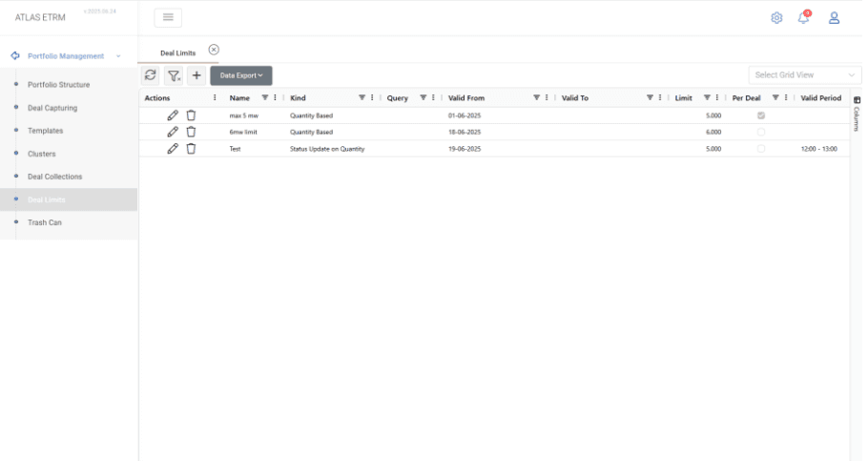Image resolution: width=868 pixels, height=461 pixels.
Task: Delete the 'Test' limit row
Action: tap(191, 149)
